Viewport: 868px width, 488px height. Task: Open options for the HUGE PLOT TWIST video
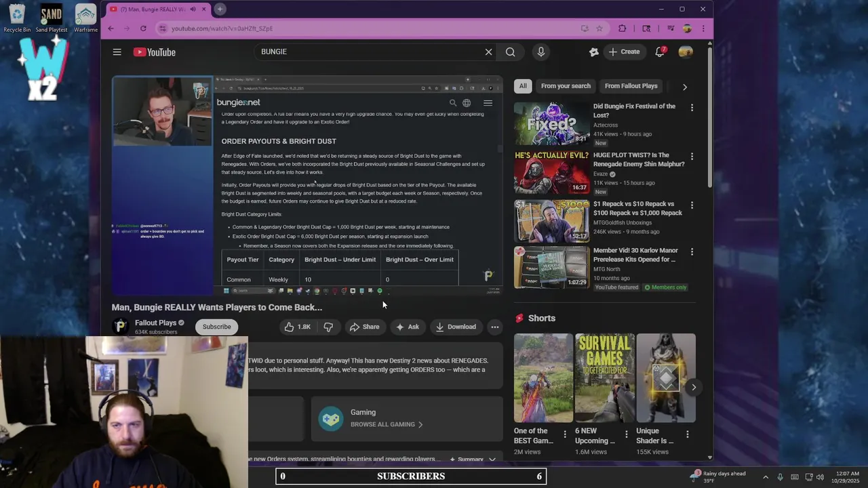pyautogui.click(x=692, y=157)
